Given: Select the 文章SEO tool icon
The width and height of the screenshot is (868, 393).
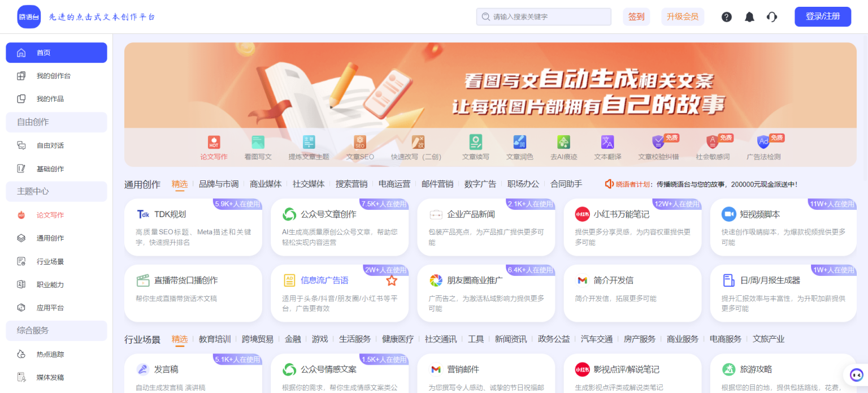Looking at the screenshot, I should (x=360, y=142).
